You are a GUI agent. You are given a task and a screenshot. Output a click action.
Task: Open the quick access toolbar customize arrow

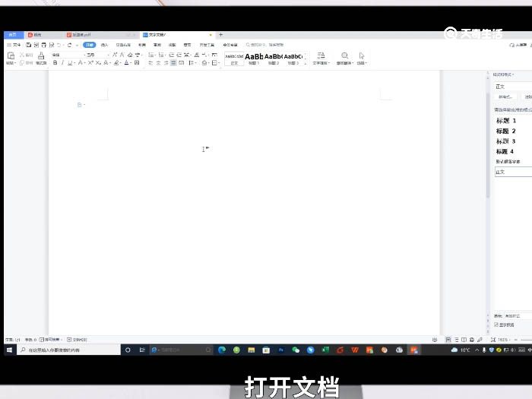tap(77, 45)
